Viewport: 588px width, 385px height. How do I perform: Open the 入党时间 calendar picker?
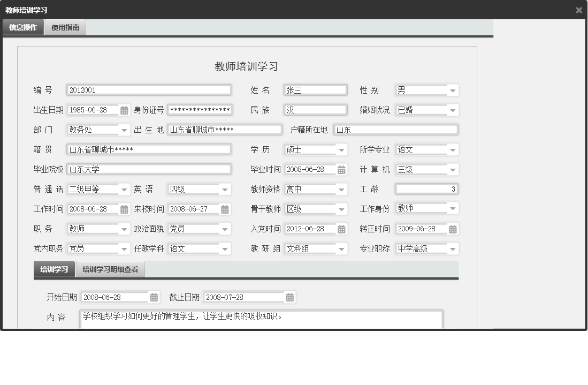pos(340,228)
